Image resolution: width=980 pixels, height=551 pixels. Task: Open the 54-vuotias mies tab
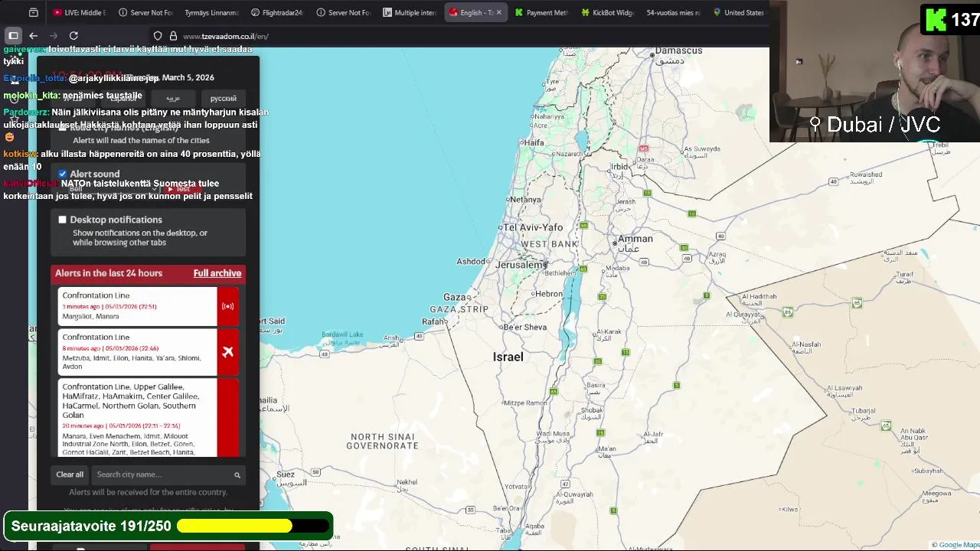[673, 12]
